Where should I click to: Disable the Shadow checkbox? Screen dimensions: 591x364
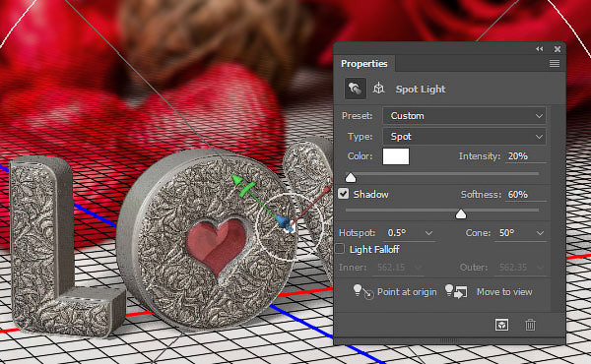coord(344,194)
